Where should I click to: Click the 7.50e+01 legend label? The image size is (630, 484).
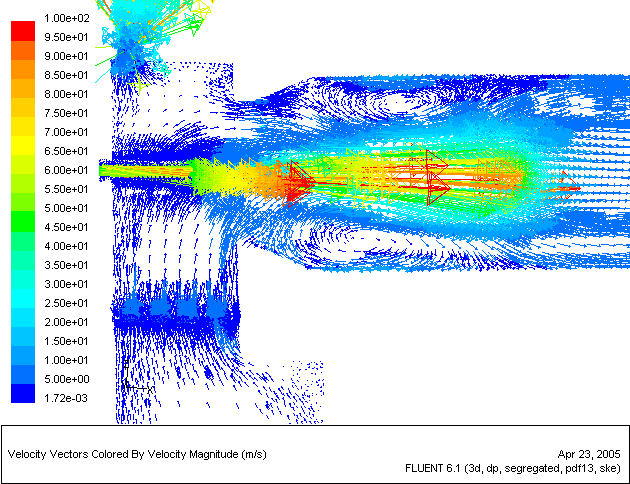66,113
